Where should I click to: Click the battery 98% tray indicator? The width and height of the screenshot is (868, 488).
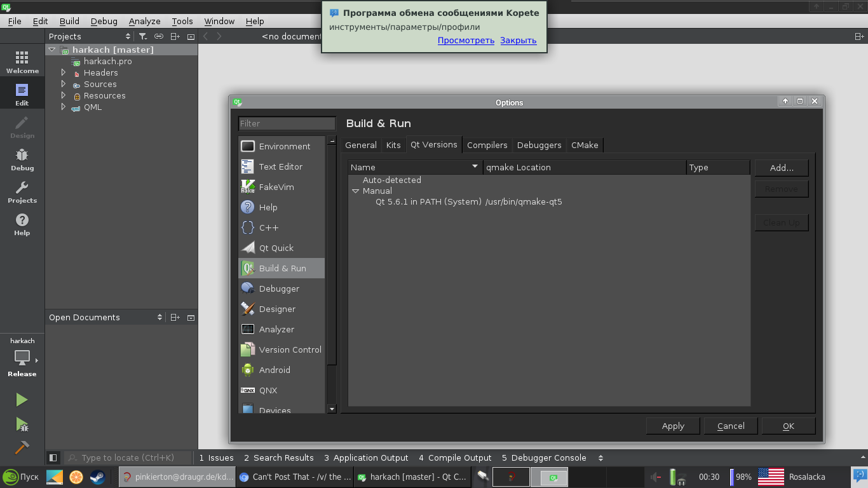(741, 477)
